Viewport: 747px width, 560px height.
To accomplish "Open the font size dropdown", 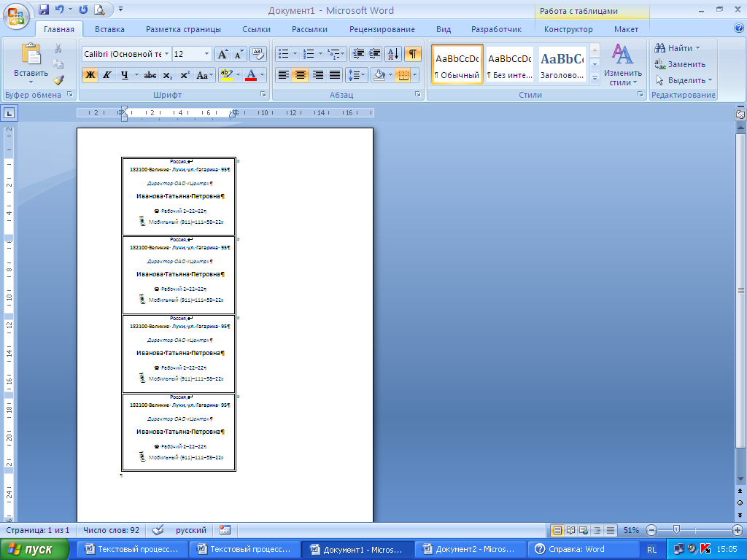I will pyautogui.click(x=206, y=54).
